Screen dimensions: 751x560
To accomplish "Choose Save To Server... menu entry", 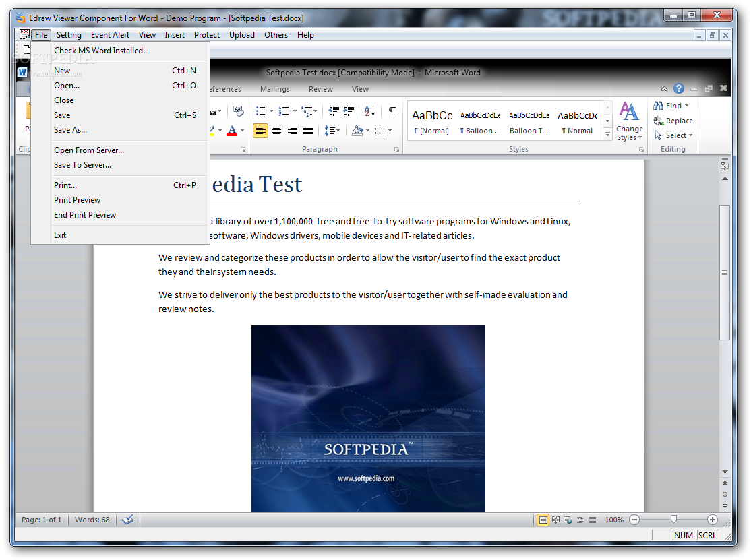I will click(120, 165).
